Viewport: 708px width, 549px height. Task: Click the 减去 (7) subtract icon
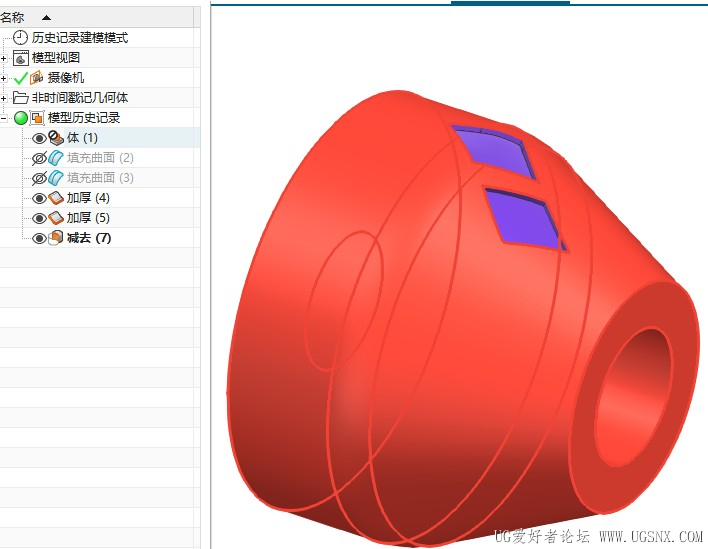pyautogui.click(x=56, y=237)
